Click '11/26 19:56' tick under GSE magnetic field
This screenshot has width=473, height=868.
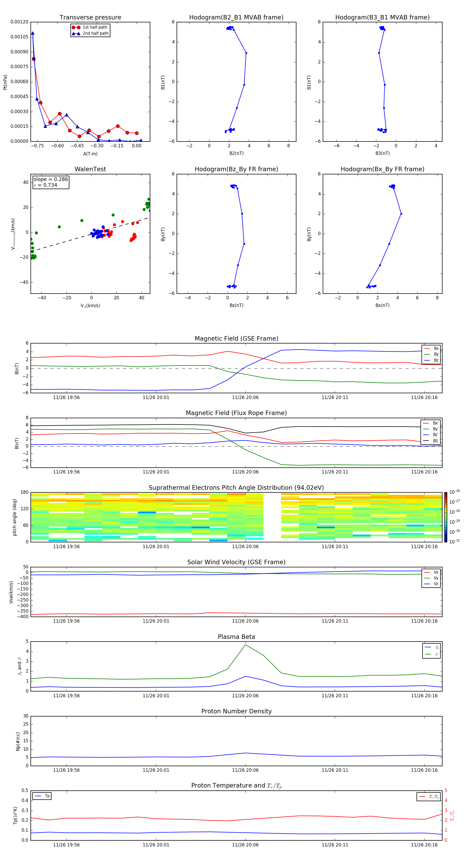tap(66, 397)
